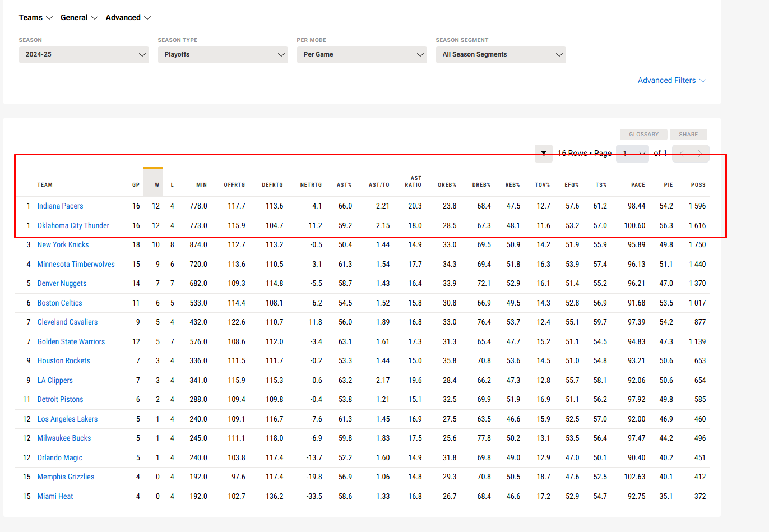Sort table by EFG% column
Image resolution: width=769 pixels, height=532 pixels.
tap(572, 185)
